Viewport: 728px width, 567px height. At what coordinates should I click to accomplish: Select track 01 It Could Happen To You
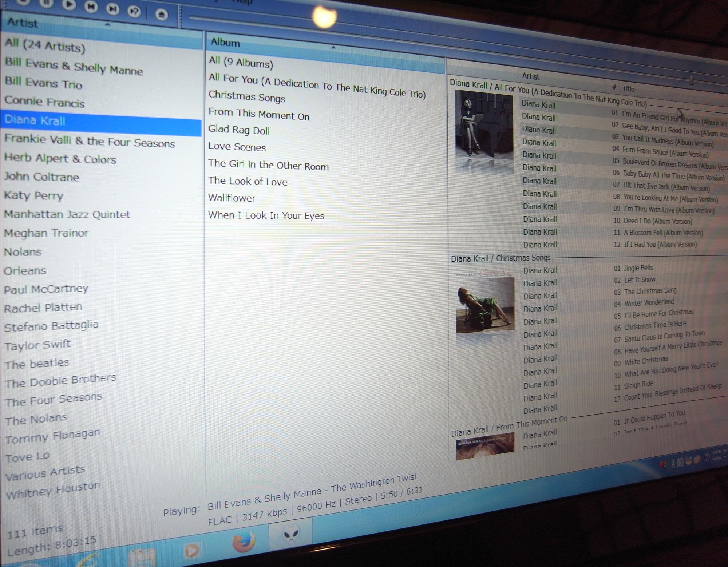click(649, 418)
